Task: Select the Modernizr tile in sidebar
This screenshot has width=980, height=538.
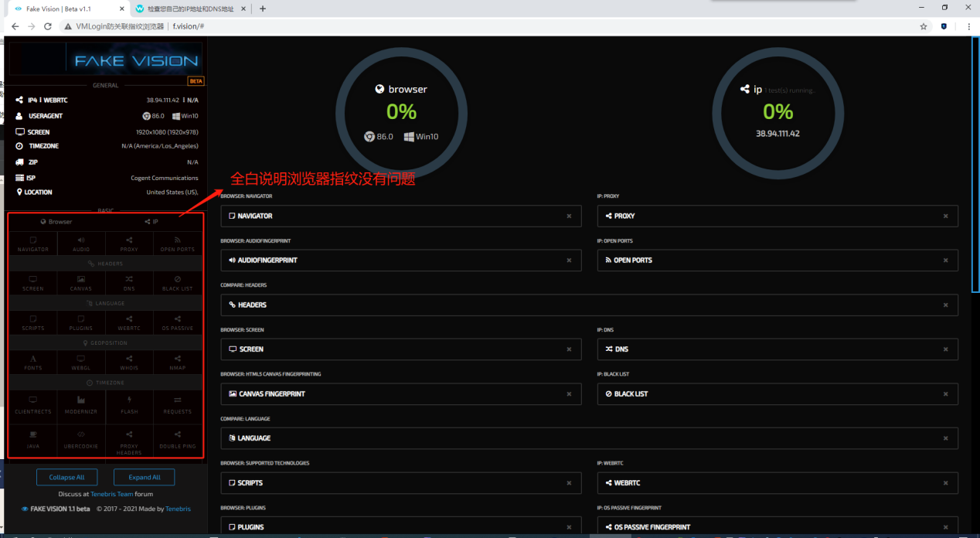Action: [x=81, y=405]
